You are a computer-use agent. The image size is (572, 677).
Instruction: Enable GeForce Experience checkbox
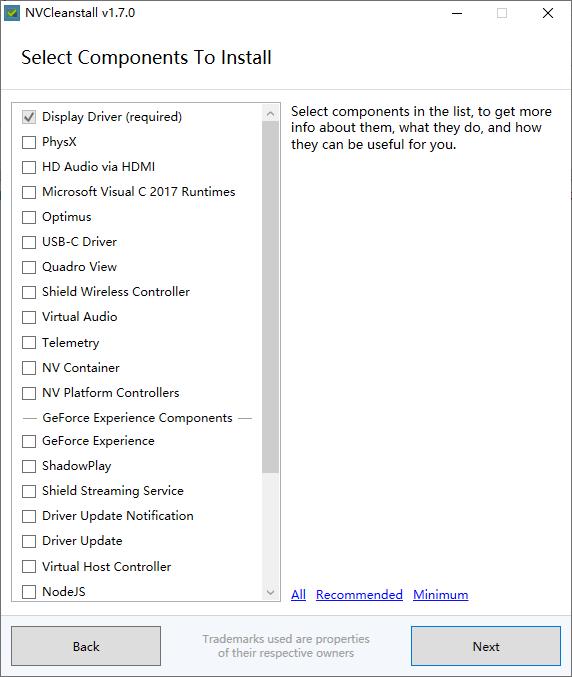pos(29,441)
